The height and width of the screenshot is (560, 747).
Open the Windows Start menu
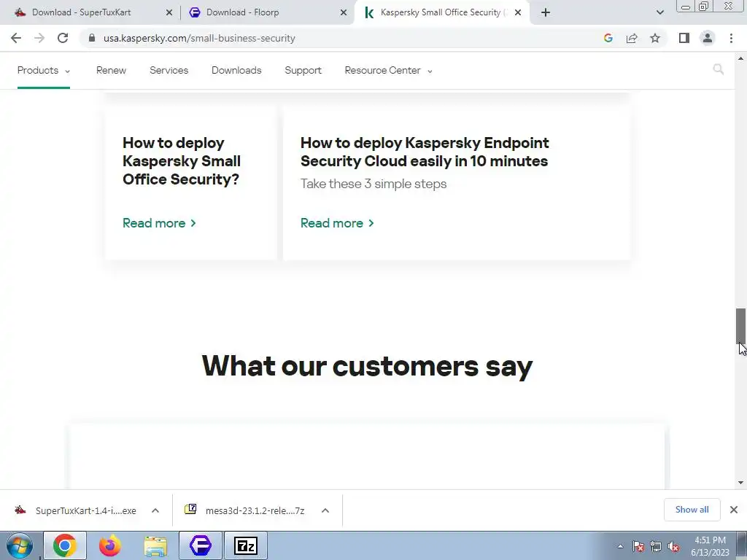(x=20, y=545)
